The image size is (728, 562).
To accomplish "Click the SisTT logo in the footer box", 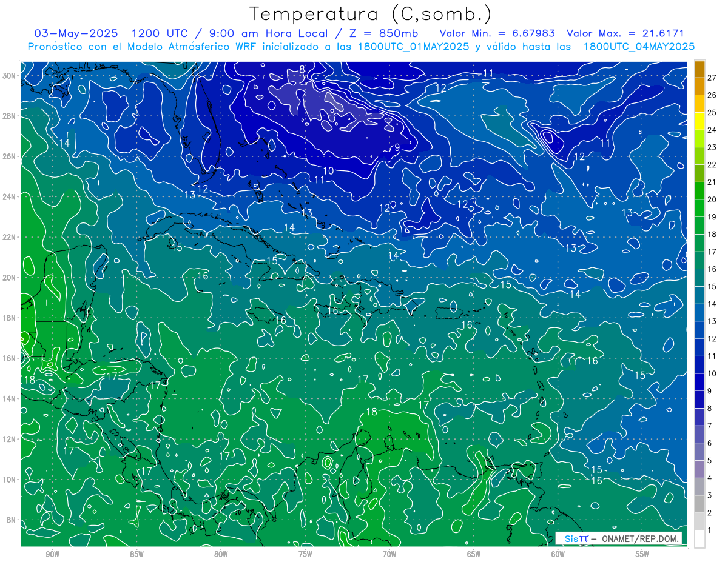I will [x=576, y=538].
